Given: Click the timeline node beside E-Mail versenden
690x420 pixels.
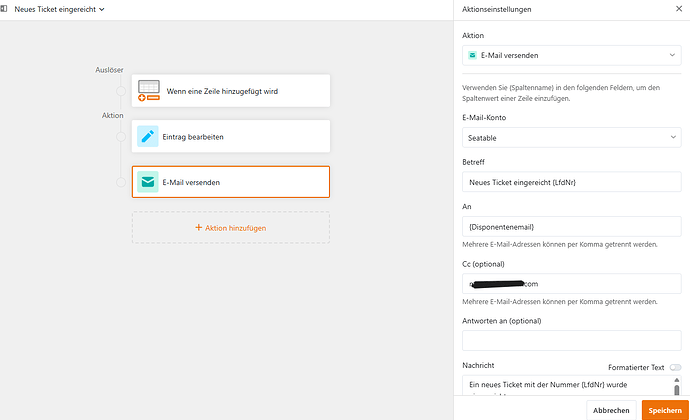Looking at the screenshot, I should tap(121, 182).
